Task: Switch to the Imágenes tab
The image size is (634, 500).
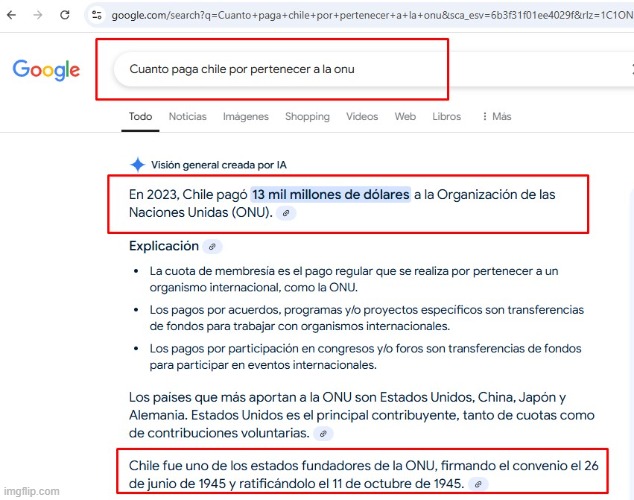Action: 246,116
